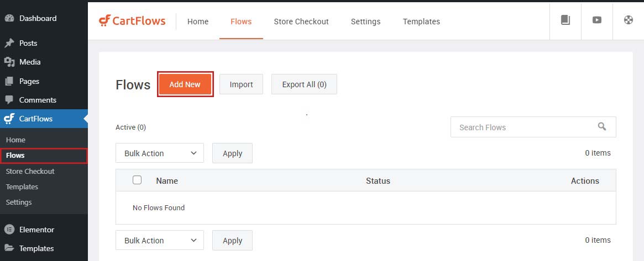
Task: Open the Templates tab in header
Action: [x=421, y=22]
